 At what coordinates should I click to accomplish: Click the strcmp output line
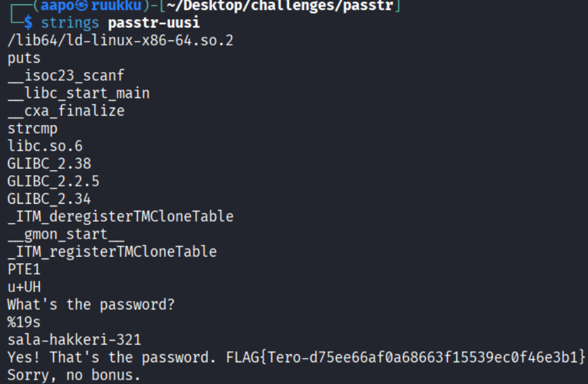(x=32, y=129)
